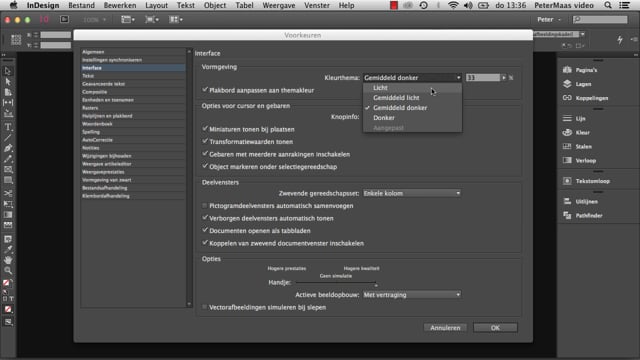Toggle Gebaren met meerdere aanrakingen inschakelen
The height and width of the screenshot is (360, 640).
click(205, 154)
